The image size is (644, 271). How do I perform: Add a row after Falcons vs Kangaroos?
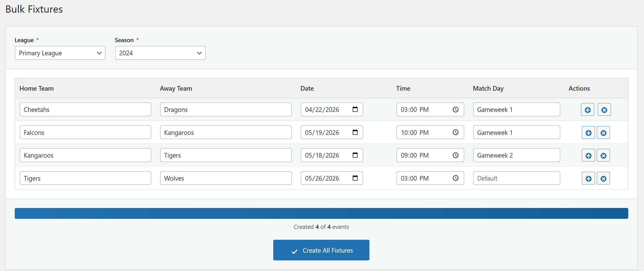click(x=588, y=133)
